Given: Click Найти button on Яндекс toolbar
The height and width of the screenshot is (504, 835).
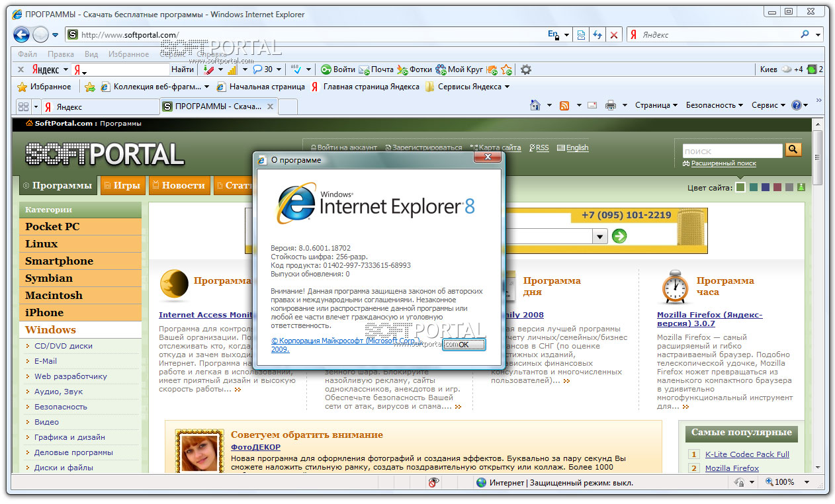Looking at the screenshot, I should (183, 69).
